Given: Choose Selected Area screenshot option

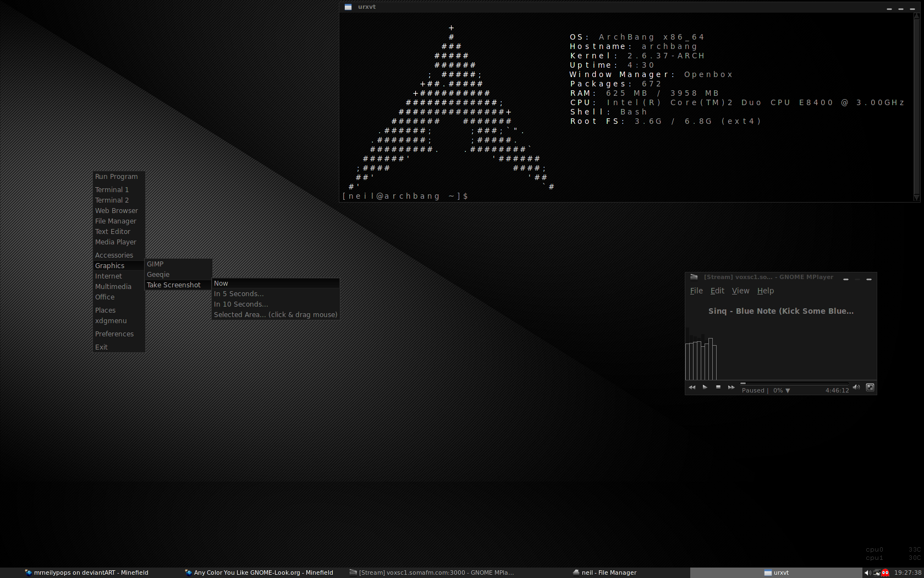Looking at the screenshot, I should tap(276, 315).
